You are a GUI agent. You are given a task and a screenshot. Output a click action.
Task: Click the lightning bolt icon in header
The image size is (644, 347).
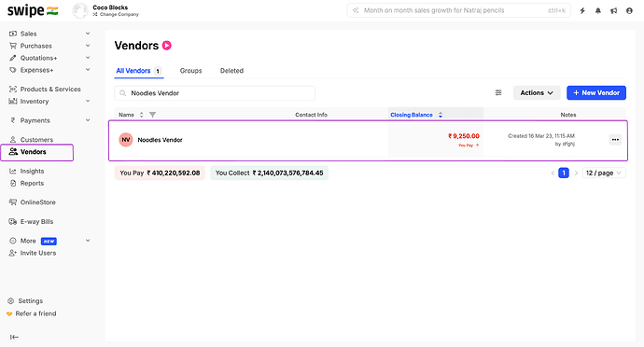(582, 10)
